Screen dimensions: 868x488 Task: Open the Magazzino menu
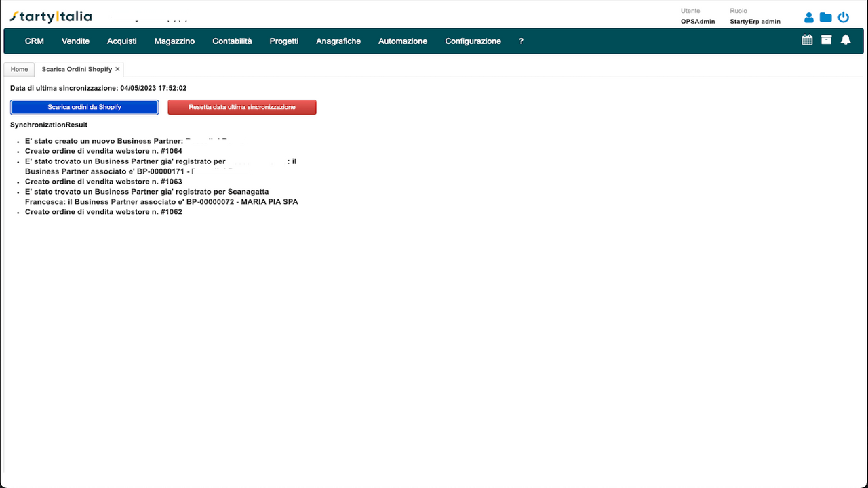pyautogui.click(x=174, y=41)
